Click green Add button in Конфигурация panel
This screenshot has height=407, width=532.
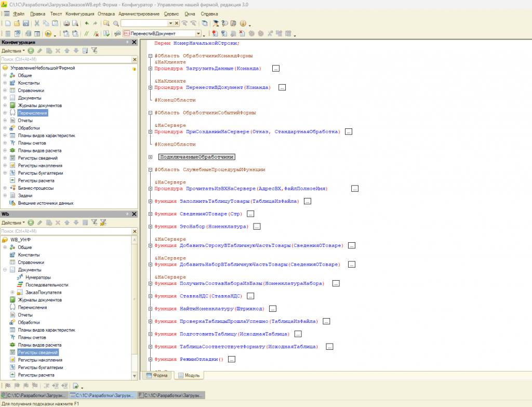31,50
